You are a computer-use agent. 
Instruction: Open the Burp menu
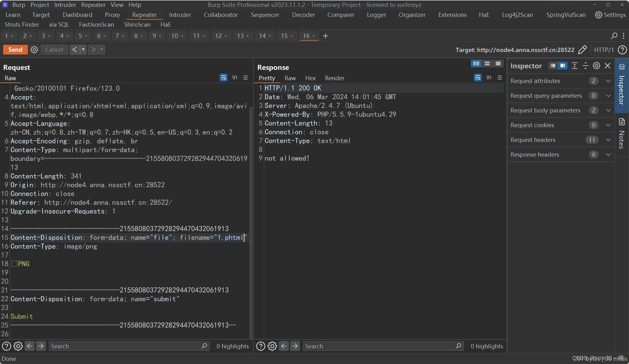pyautogui.click(x=19, y=5)
